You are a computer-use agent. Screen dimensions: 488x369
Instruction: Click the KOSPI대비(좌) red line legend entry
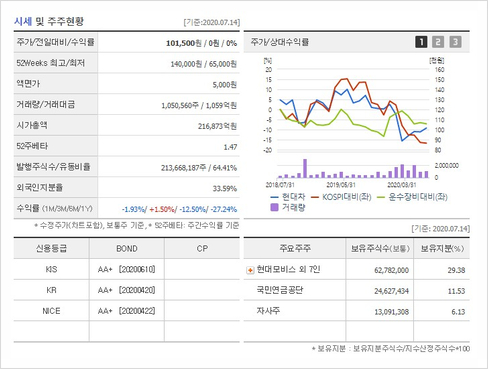[341, 197]
